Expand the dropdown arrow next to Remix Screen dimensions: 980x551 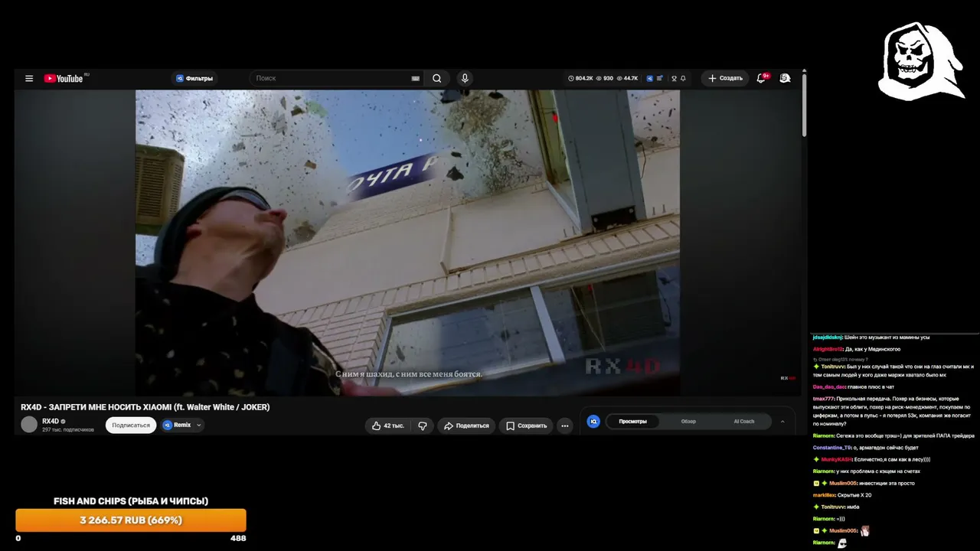tap(199, 425)
